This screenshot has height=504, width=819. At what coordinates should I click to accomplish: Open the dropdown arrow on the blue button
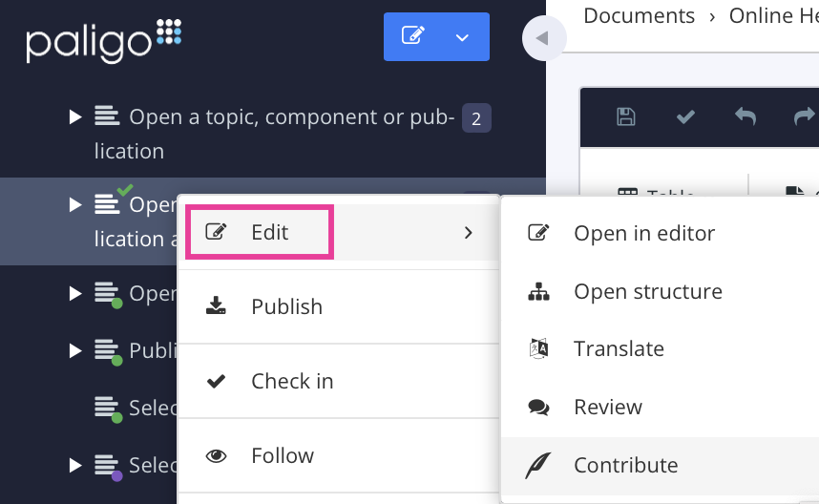click(462, 37)
